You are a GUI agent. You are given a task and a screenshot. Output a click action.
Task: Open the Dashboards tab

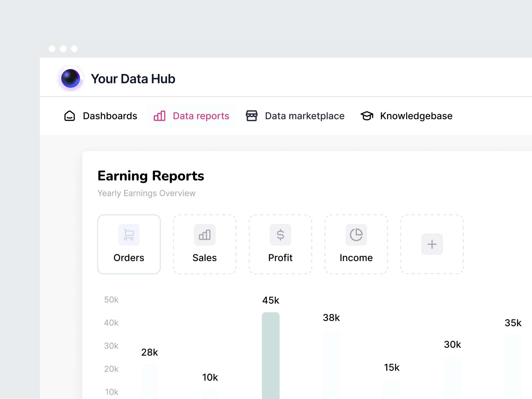coord(110,116)
